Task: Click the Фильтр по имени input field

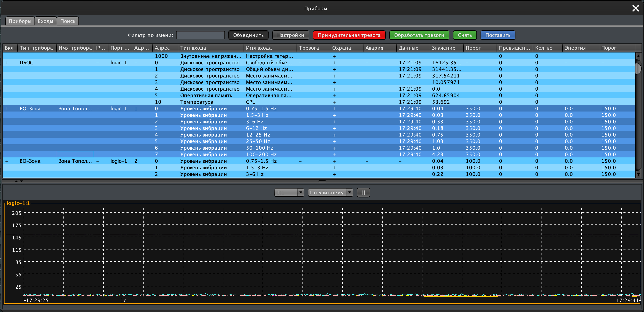Action: [x=200, y=35]
